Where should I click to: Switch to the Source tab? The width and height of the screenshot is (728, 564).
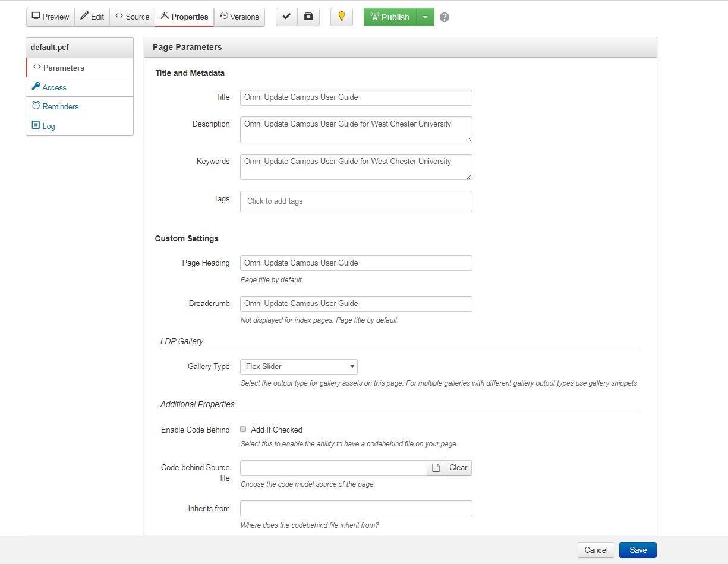tap(132, 17)
